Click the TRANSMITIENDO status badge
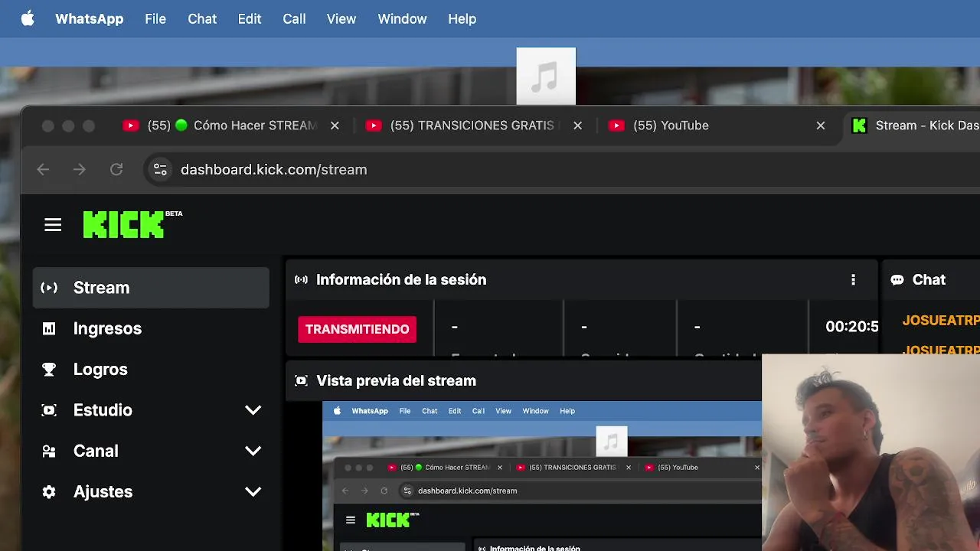The height and width of the screenshot is (551, 980). (357, 329)
